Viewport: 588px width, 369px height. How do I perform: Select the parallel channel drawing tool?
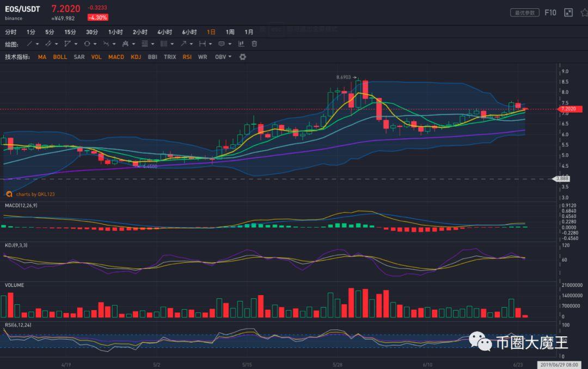48,44
